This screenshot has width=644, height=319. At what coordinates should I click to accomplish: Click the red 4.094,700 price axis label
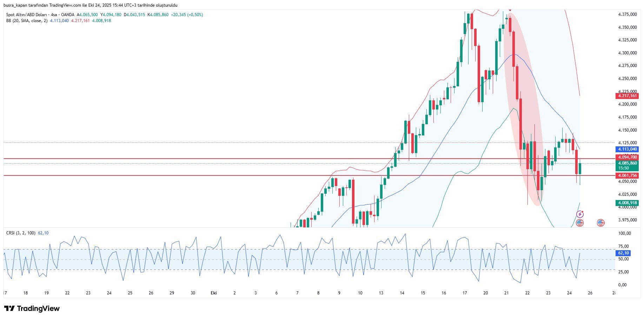pos(627,157)
